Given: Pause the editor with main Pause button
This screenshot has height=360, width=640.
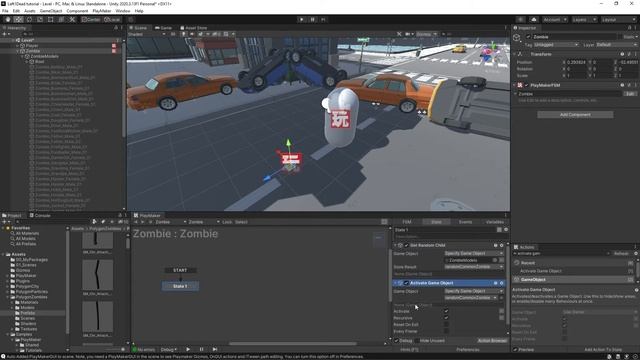Looking at the screenshot, I should [312, 19].
